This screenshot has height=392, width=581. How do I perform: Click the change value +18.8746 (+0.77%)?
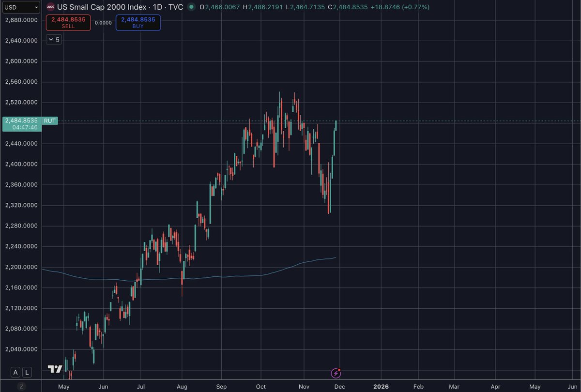tap(400, 7)
